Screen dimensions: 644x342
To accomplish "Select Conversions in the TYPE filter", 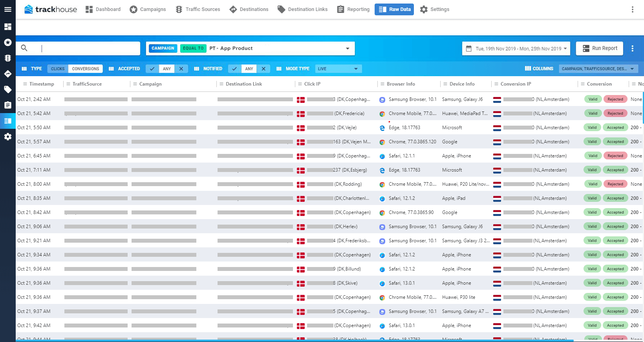I will pos(86,69).
